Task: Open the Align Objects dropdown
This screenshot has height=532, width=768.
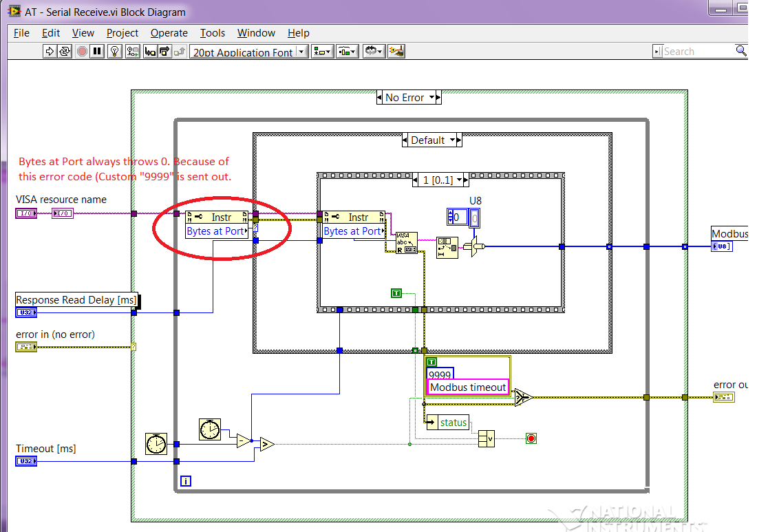Action: click(323, 52)
